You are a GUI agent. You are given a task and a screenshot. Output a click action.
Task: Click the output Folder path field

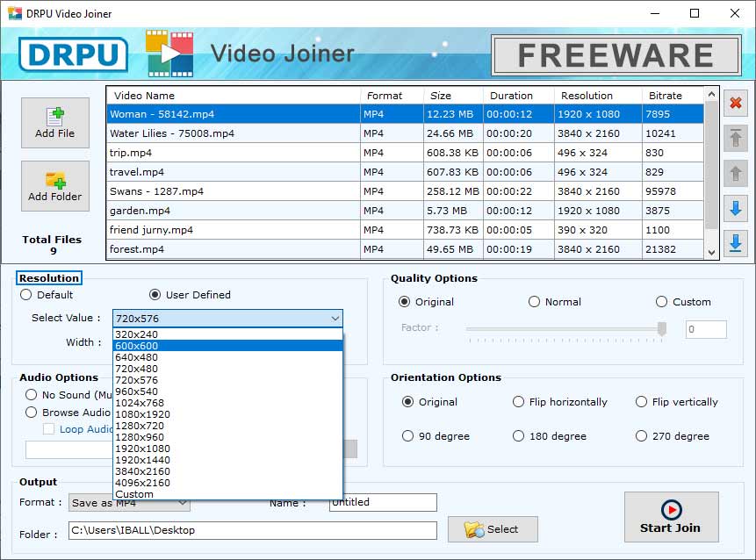click(x=253, y=530)
